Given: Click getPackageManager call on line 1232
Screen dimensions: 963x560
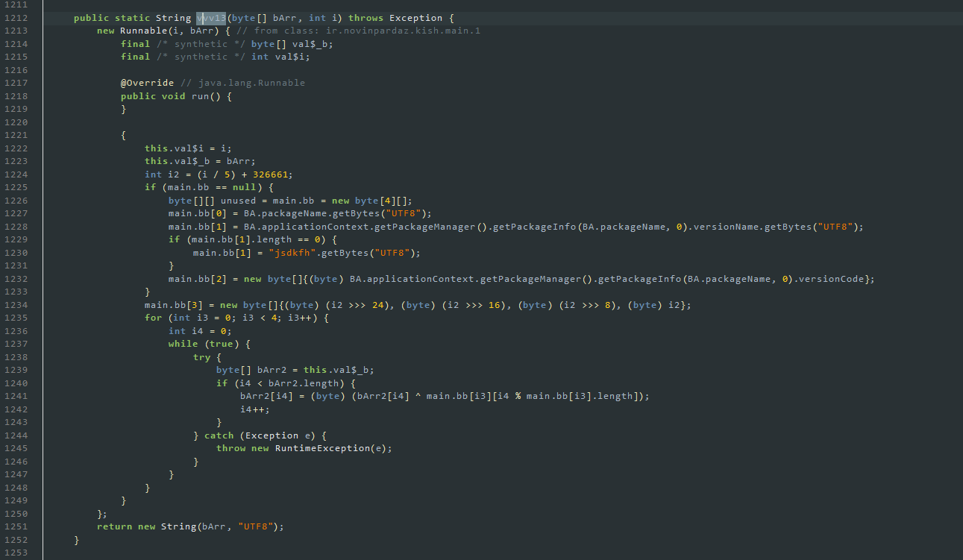Looking at the screenshot, I should 529,279.
